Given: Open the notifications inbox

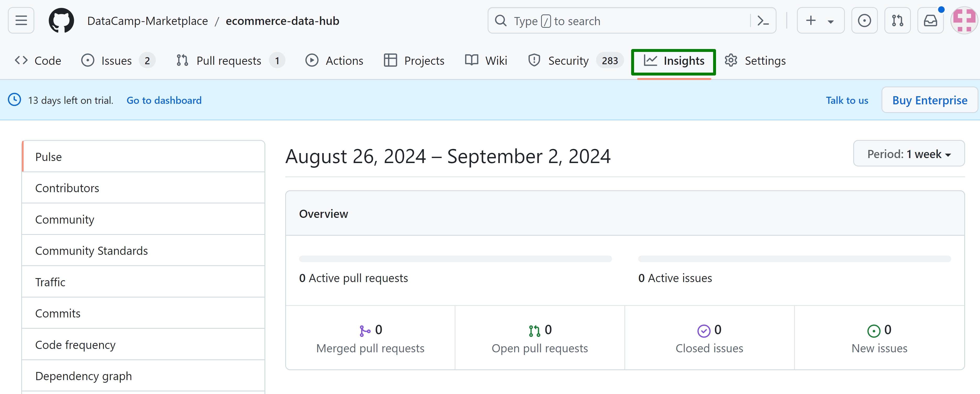Looking at the screenshot, I should [x=931, y=20].
